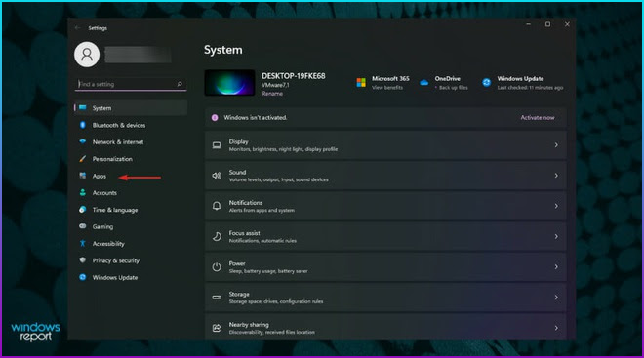
Task: Click the Privacy & security shield icon
Action: coord(83,259)
